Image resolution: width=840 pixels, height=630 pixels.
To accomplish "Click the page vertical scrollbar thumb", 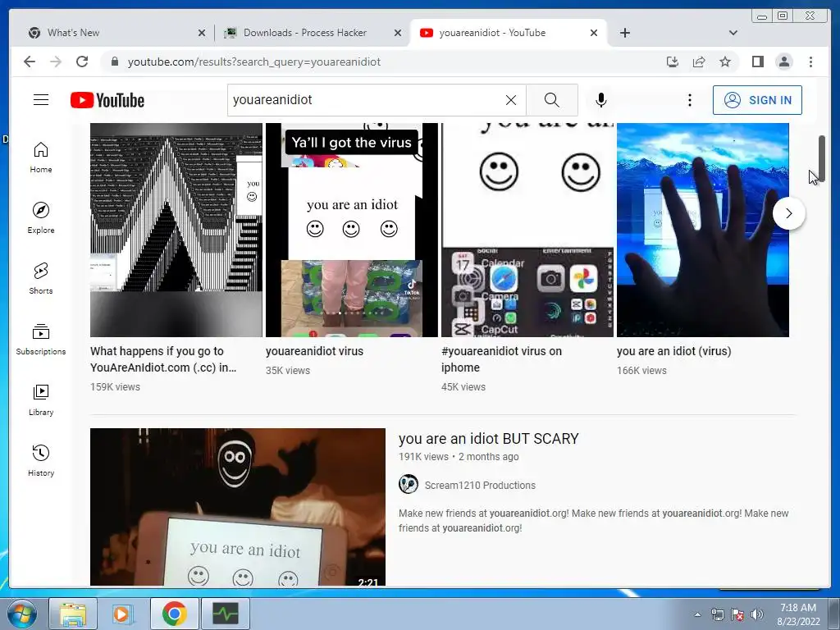I will [820, 158].
